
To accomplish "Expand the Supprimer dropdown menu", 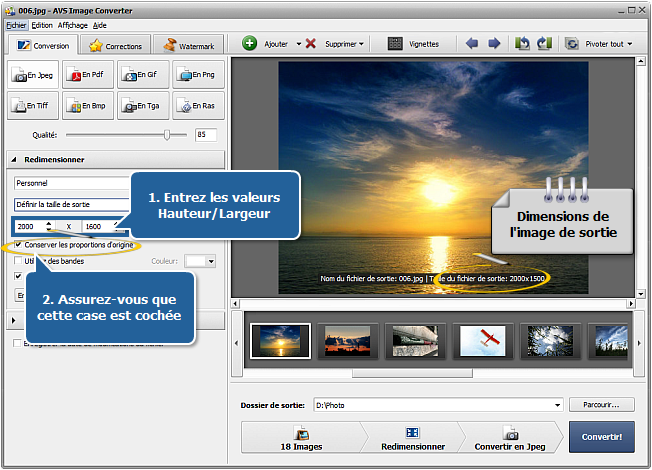I will 345,44.
